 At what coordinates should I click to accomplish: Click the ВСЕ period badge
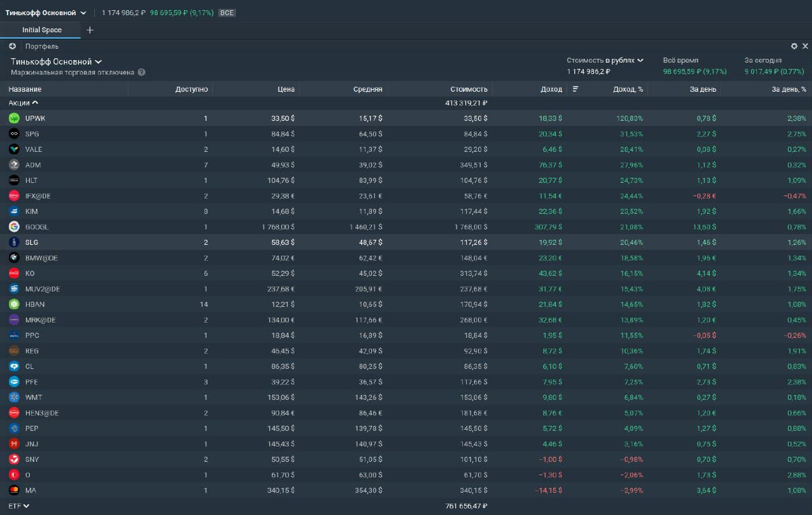[x=227, y=13]
